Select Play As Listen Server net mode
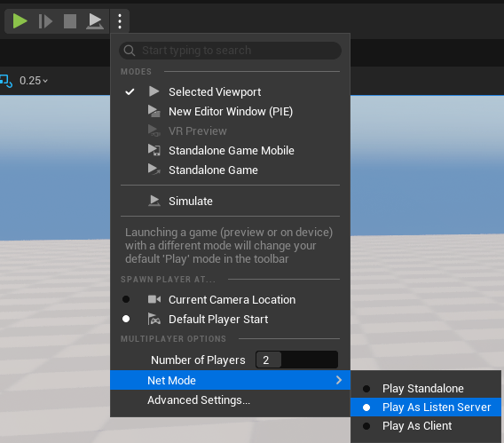The image size is (504, 443). click(426, 407)
